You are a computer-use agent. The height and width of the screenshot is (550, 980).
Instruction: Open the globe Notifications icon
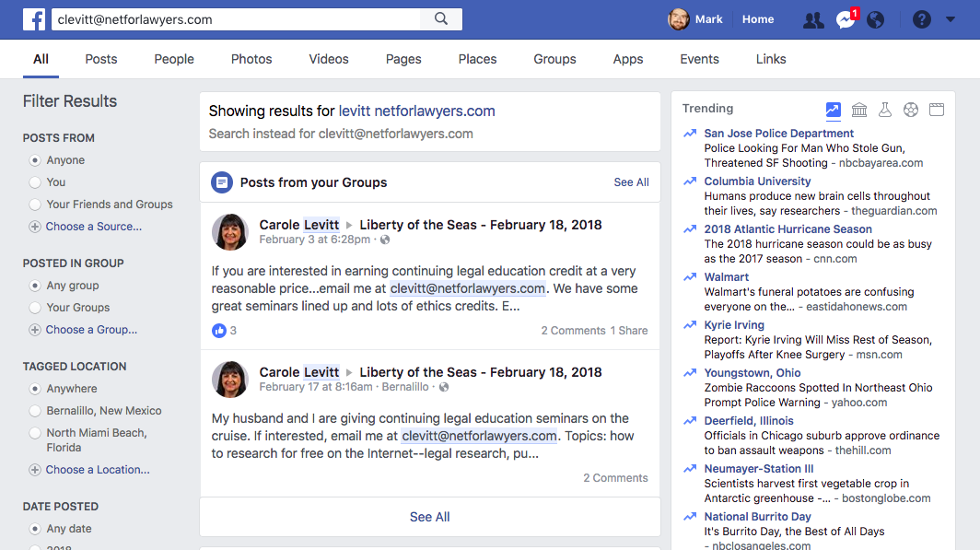coord(876,20)
